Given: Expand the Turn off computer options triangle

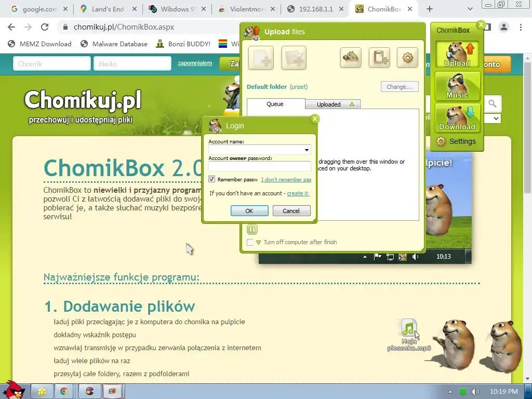Looking at the screenshot, I should click(259, 243).
